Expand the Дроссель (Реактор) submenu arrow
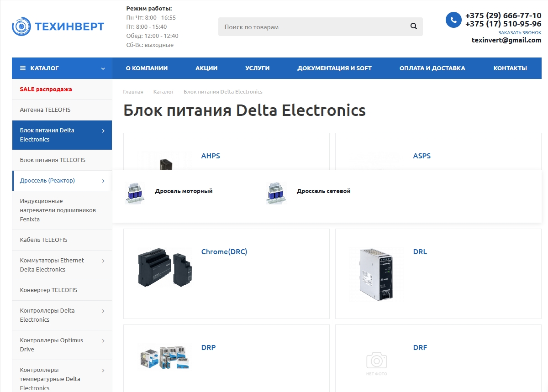 tap(103, 181)
